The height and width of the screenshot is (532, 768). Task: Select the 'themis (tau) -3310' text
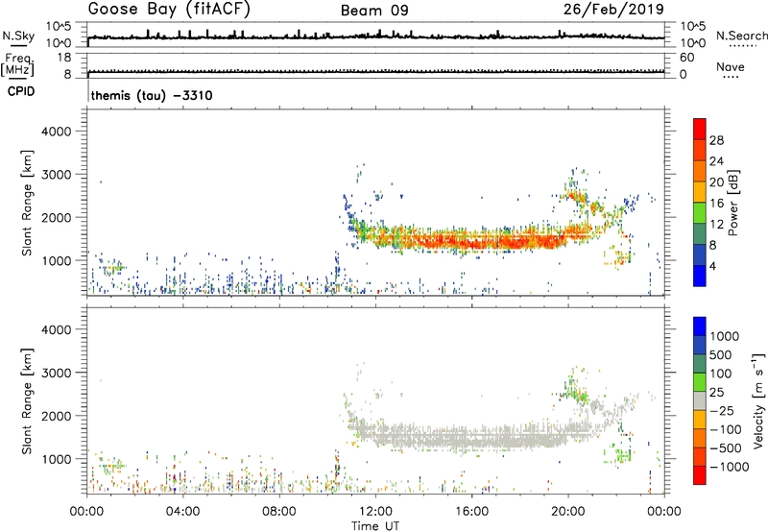click(152, 95)
